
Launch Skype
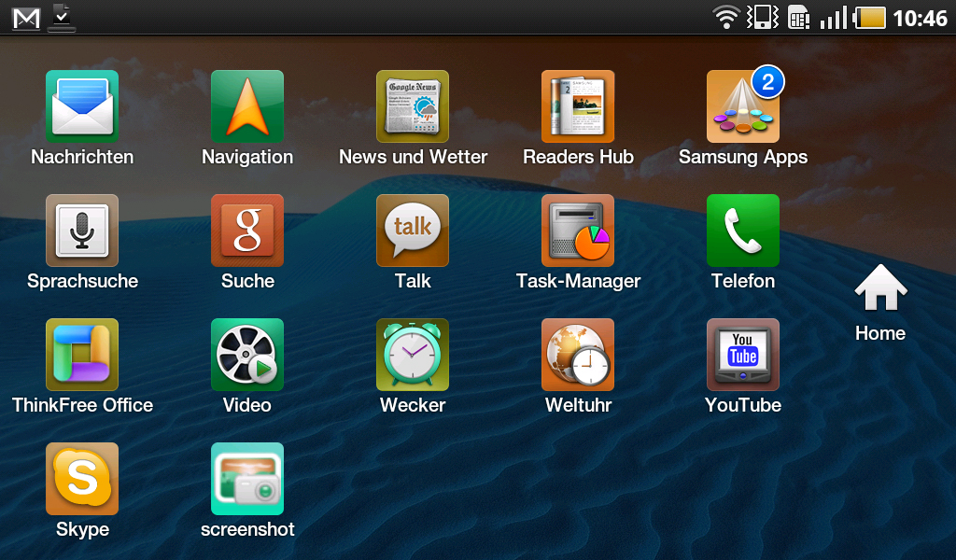(x=82, y=479)
